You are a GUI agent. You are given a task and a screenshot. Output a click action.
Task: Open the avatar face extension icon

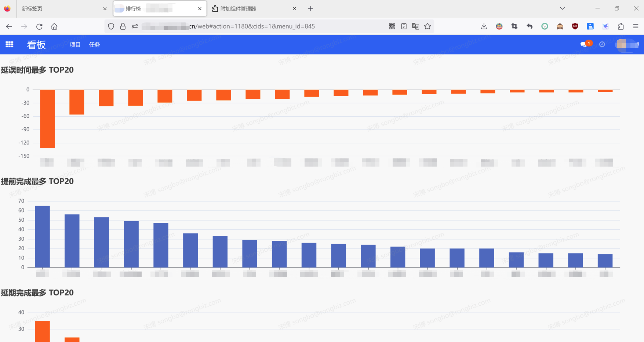coord(560,26)
